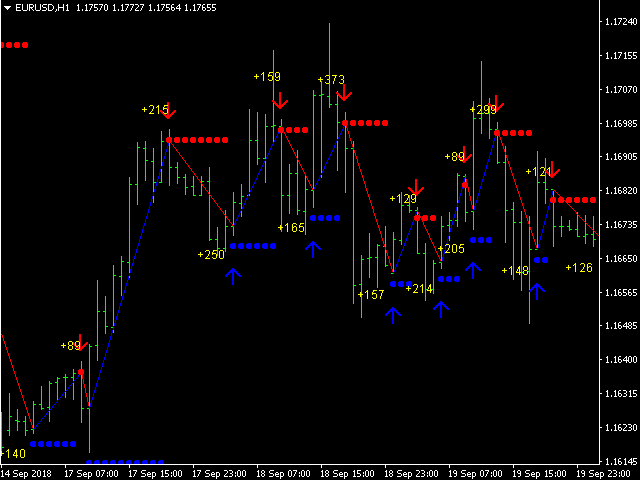Click the +373 profit label
Screen dimensions: 640x480
pos(331,79)
